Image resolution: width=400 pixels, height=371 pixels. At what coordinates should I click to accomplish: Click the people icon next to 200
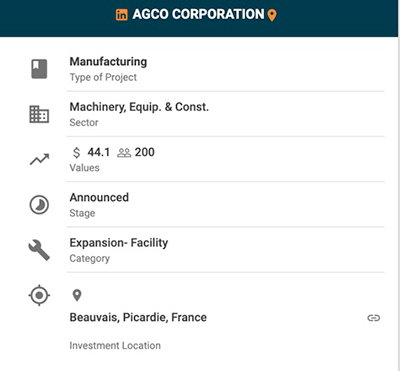124,153
